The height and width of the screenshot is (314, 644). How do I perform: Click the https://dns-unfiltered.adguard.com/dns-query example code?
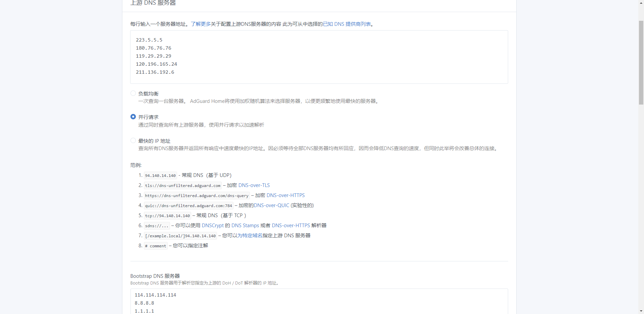197,195
